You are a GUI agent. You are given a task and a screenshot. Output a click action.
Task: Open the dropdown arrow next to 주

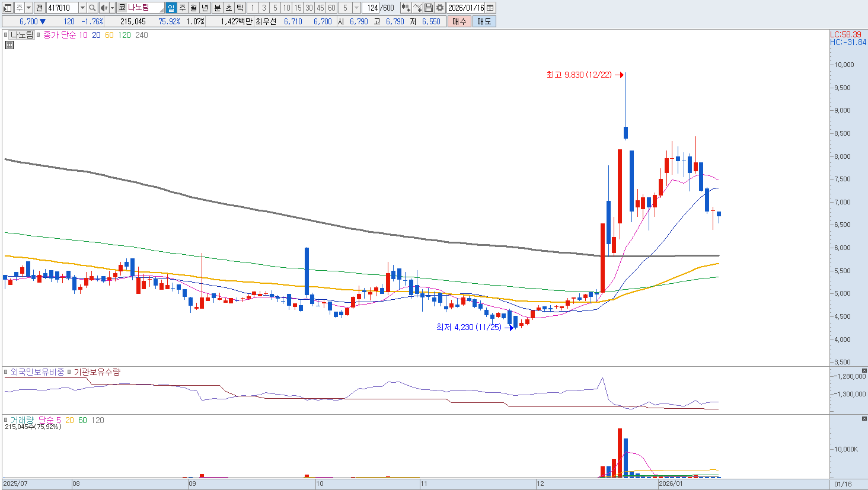pyautogui.click(x=28, y=8)
